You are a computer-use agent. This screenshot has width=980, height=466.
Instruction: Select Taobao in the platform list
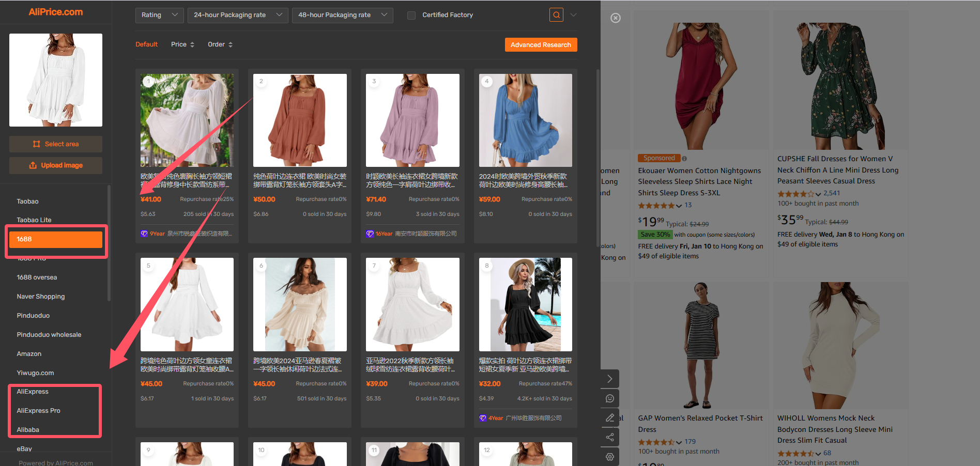point(28,201)
